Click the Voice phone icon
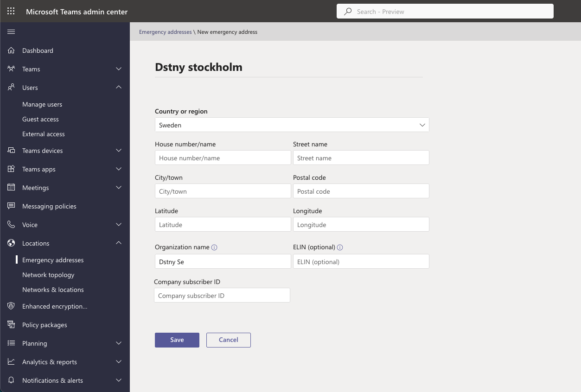The image size is (581, 392). pos(11,225)
